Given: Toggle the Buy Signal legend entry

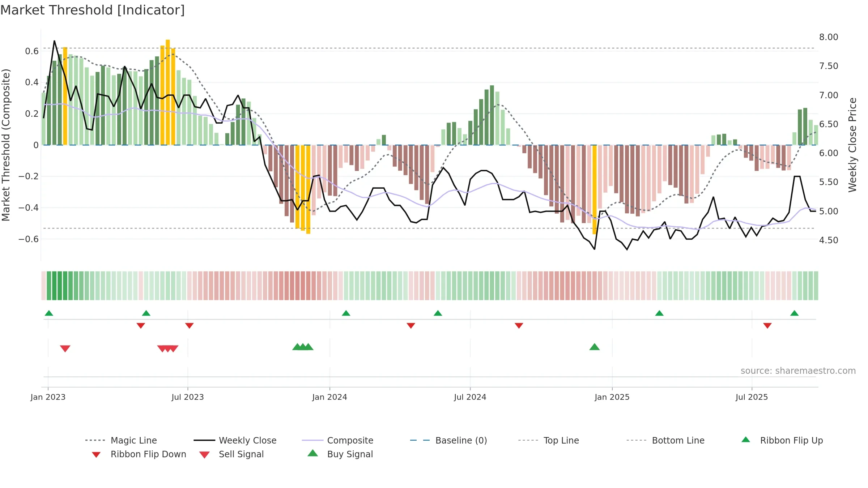Looking at the screenshot, I should point(340,454).
